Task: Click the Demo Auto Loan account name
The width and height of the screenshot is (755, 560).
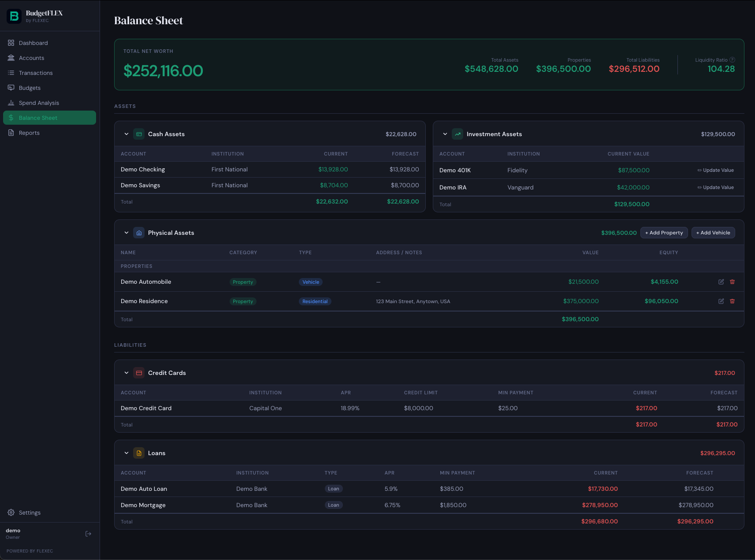Action: [x=144, y=489]
